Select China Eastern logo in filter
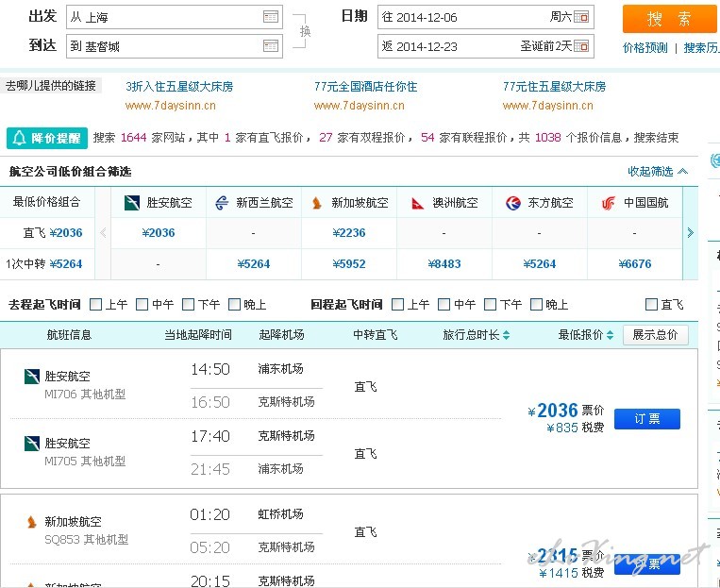720x588 pixels. pyautogui.click(x=513, y=203)
